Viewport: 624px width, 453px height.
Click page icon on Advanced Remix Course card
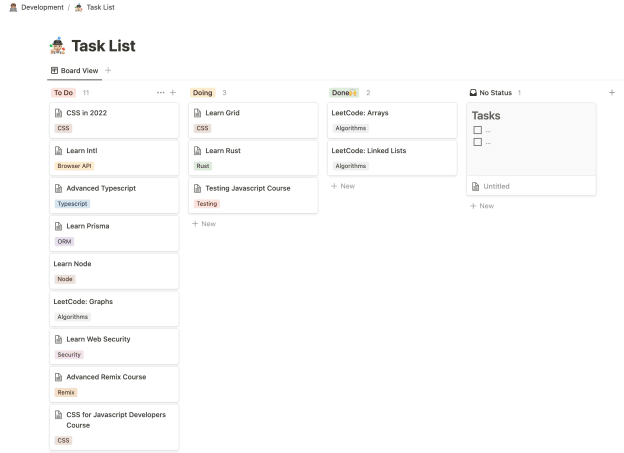click(58, 377)
